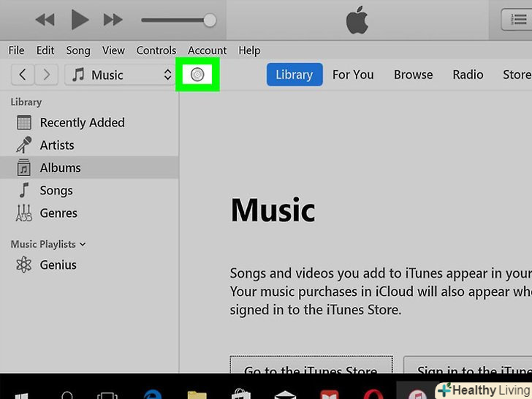Open the Mail app from the taskbar
Image resolution: width=532 pixels, height=399 pixels.
pyautogui.click(x=285, y=395)
